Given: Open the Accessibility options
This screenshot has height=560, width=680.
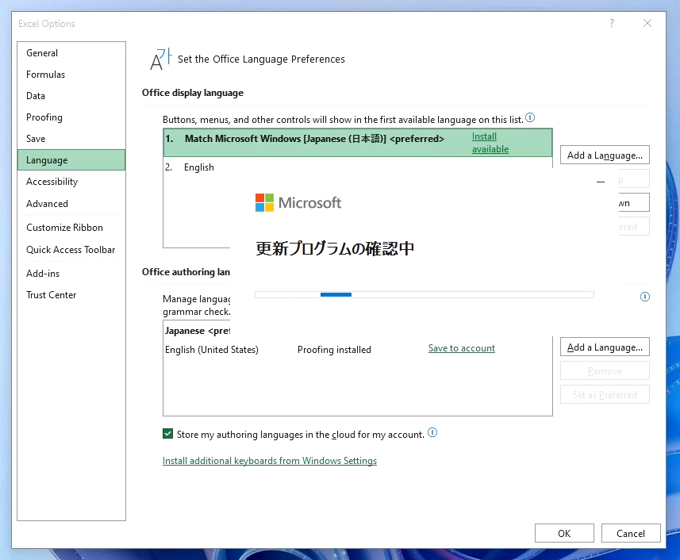Looking at the screenshot, I should [52, 182].
